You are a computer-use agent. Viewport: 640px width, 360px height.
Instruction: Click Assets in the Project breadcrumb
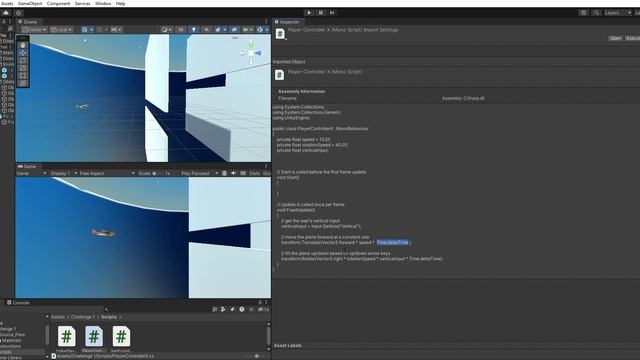[x=58, y=317]
